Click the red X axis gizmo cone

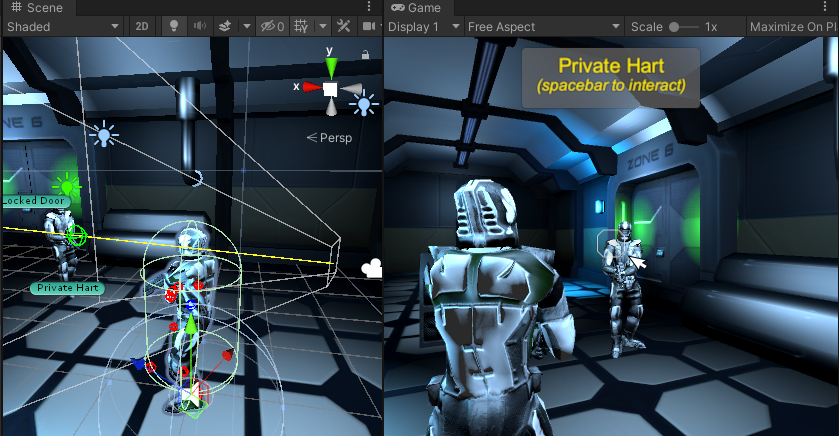pos(311,87)
